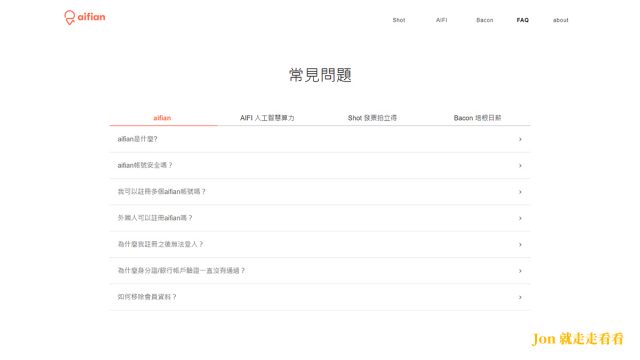Image resolution: width=640 pixels, height=360 pixels.
Task: Click chevron beside foreigners registering question
Action: point(520,218)
